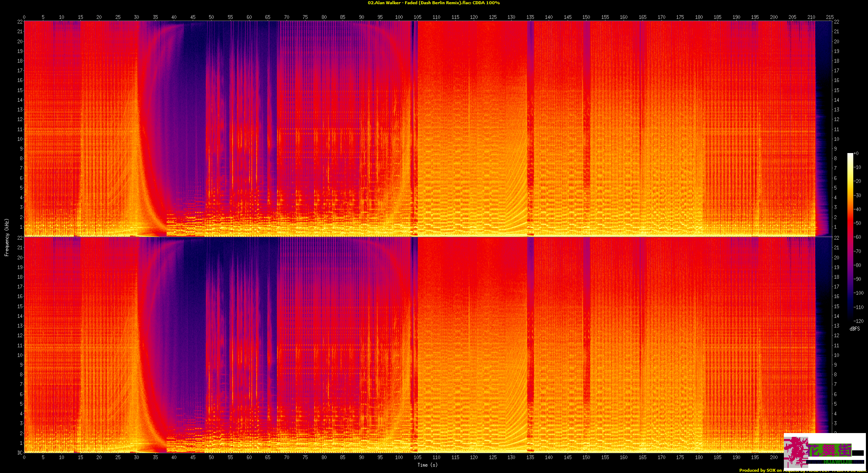Click the 'DC' label at bottom left
The image size is (868, 473).
(x=20, y=453)
